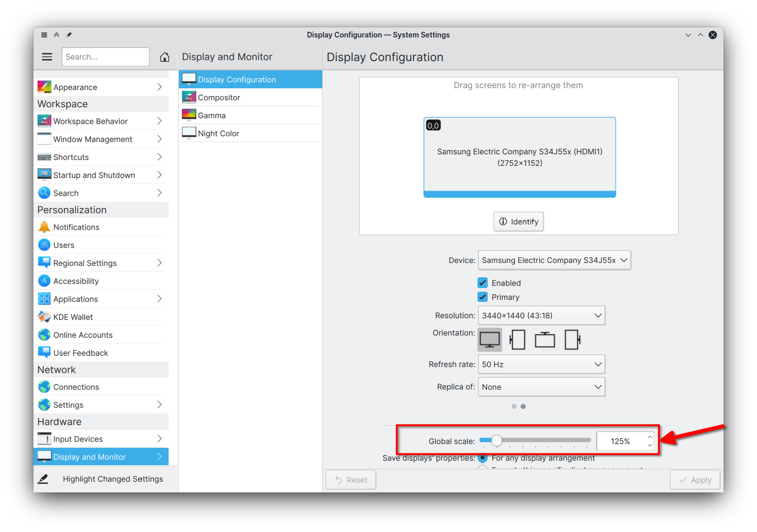Click inside the Search field

(x=105, y=56)
